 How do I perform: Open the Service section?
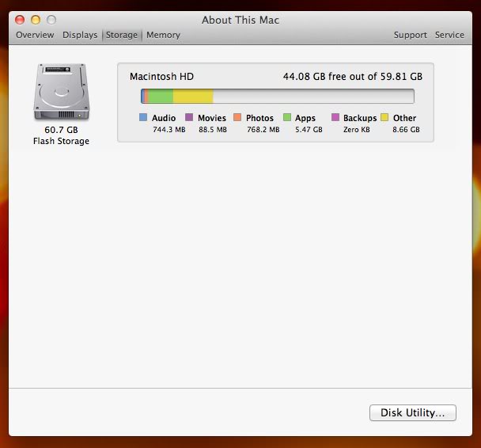point(449,35)
